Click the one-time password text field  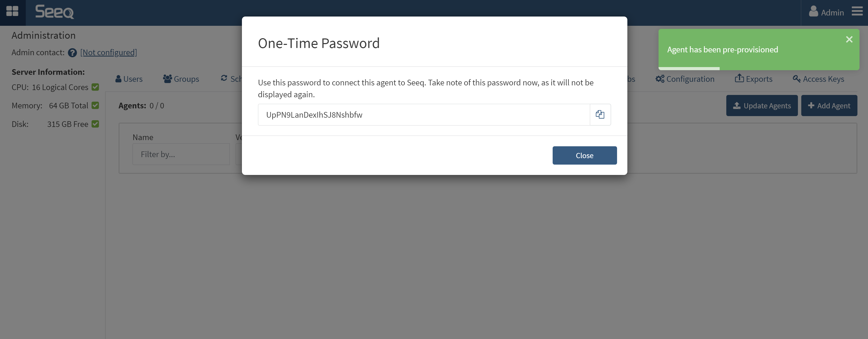(424, 115)
